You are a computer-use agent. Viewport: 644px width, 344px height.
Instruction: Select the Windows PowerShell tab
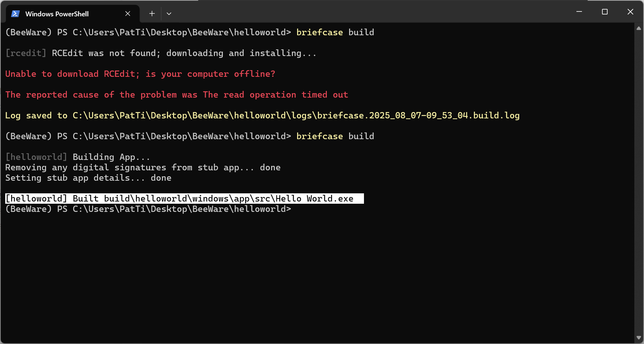click(73, 14)
